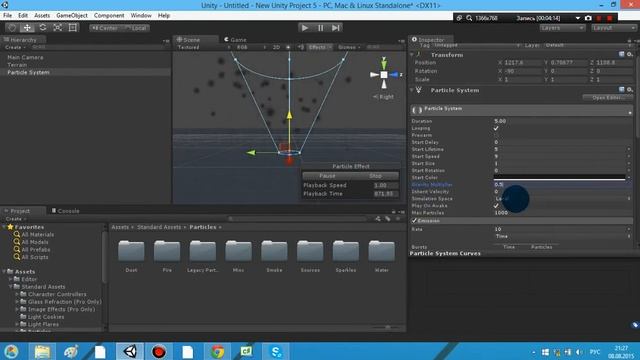Toggle scene audio icon
Screen dimensions: 640x360
tap(301, 47)
